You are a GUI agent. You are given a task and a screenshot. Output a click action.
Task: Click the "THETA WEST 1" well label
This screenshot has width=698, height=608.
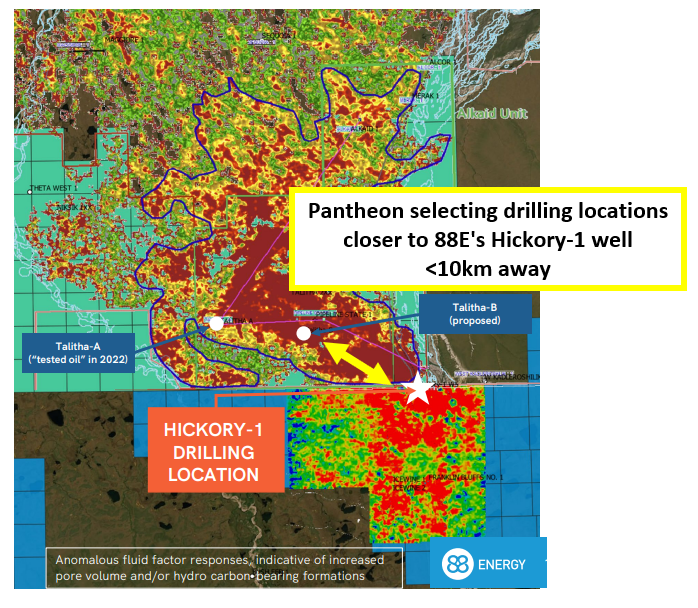54,188
